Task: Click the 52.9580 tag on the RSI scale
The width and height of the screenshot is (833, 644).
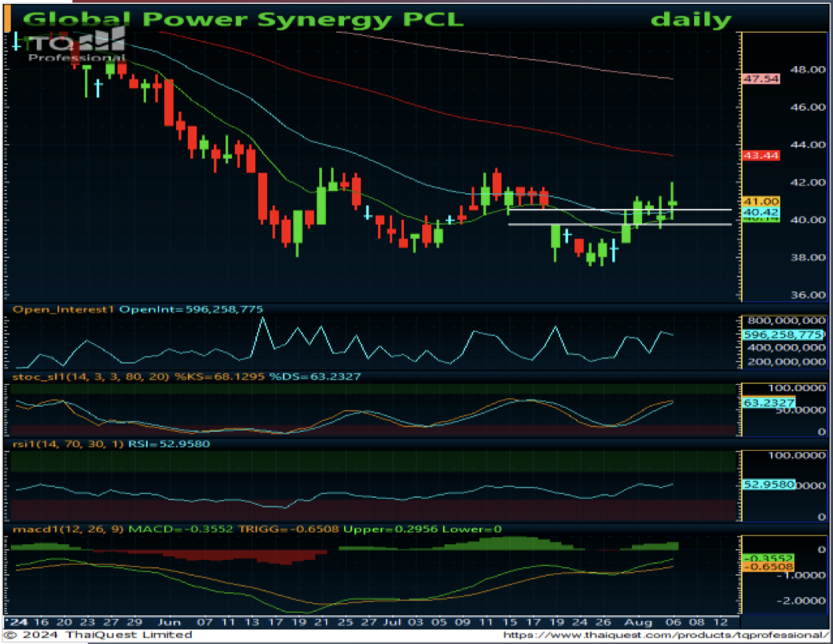Action: [x=769, y=485]
